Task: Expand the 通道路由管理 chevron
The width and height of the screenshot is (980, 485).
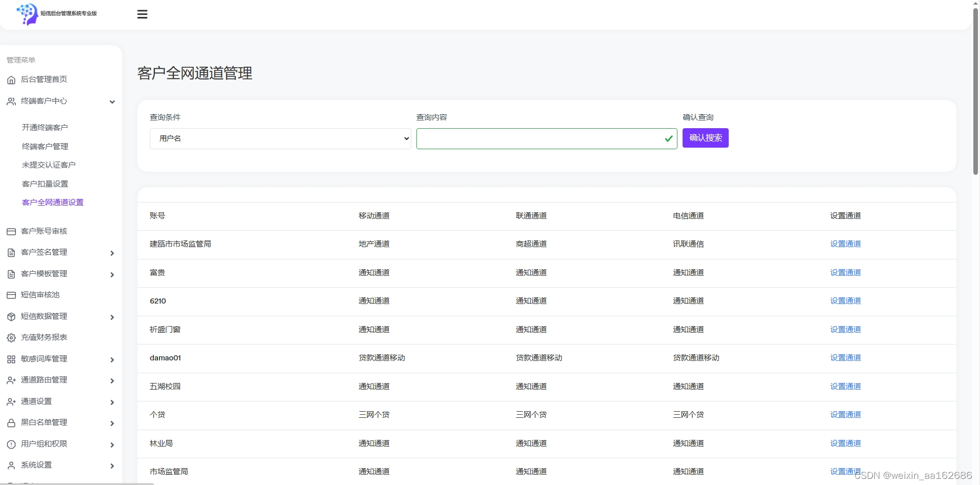Action: pyautogui.click(x=112, y=381)
